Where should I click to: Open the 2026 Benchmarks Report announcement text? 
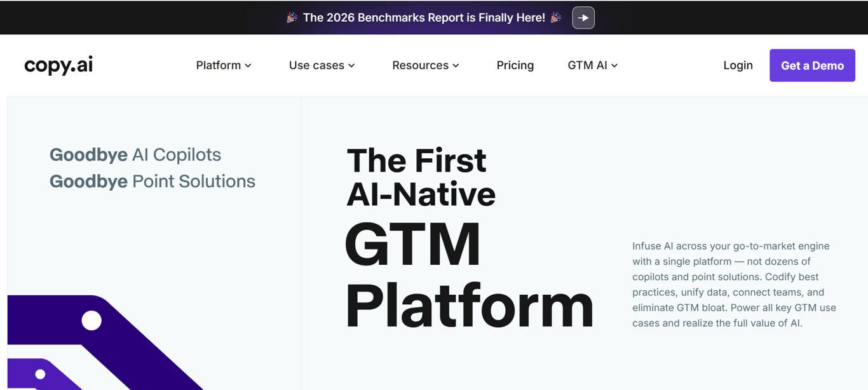click(x=424, y=18)
